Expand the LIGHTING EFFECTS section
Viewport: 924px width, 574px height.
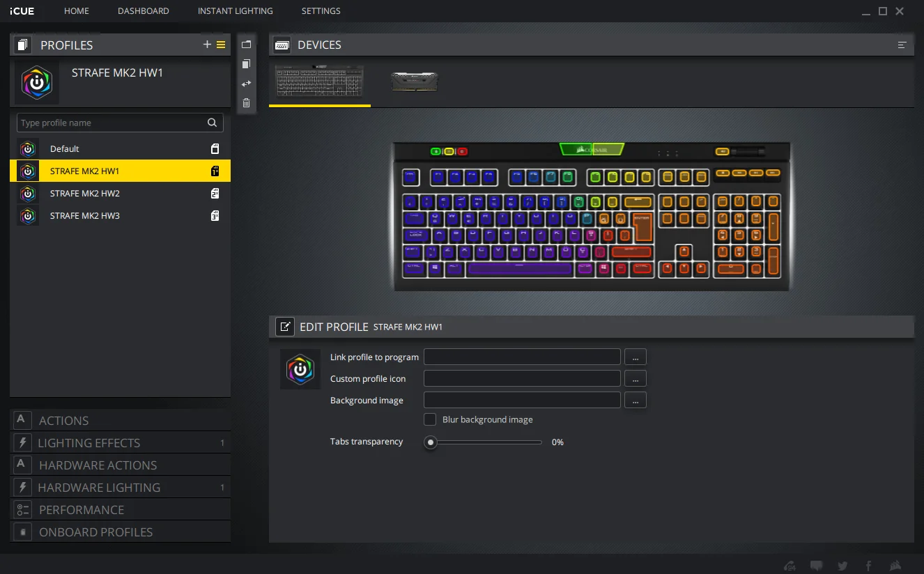pos(120,443)
